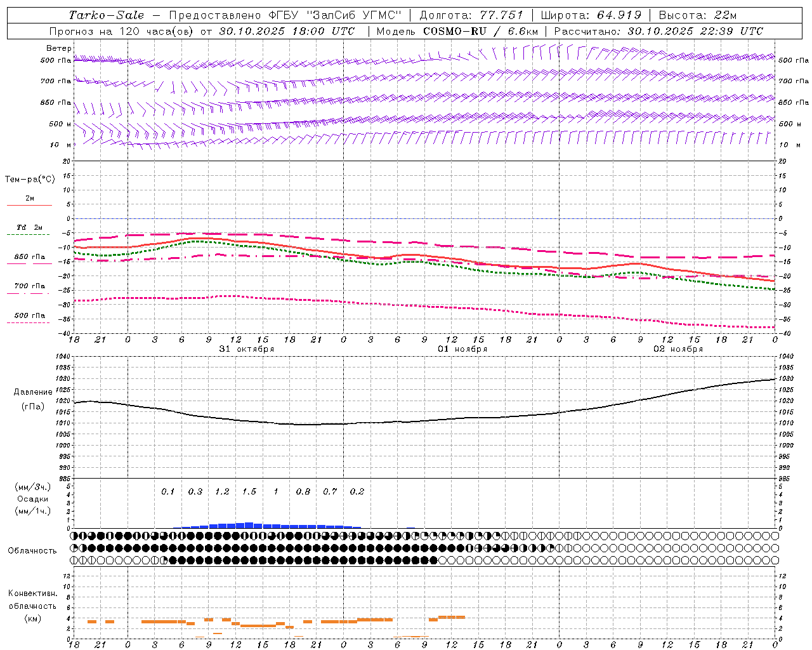Click the Давление pressure panel label
This screenshot has width=812, height=650.
point(33,392)
